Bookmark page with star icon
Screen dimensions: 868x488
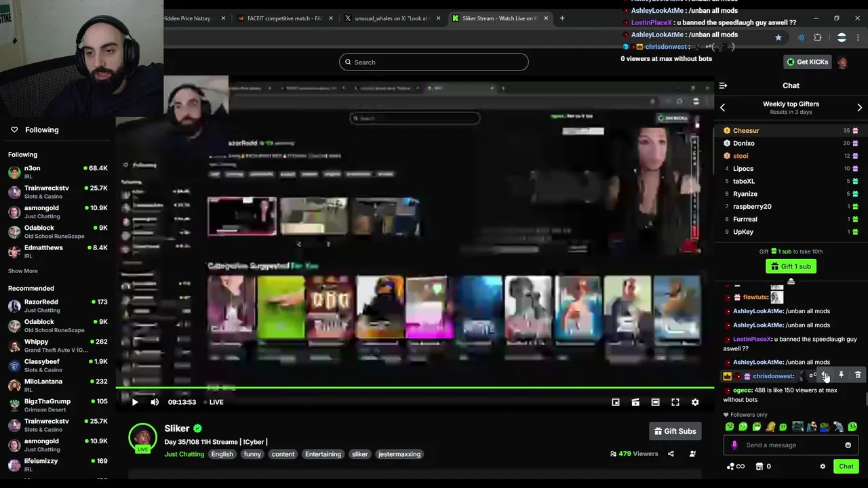pyautogui.click(x=778, y=37)
